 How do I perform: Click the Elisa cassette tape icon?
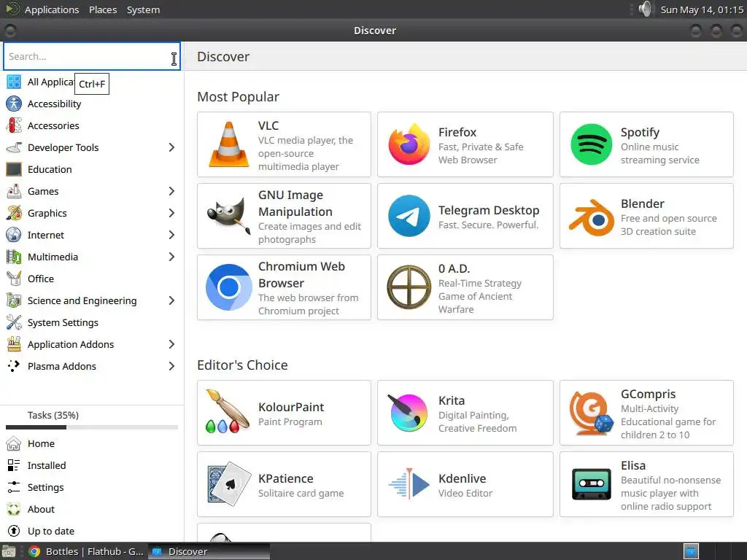[x=591, y=484]
